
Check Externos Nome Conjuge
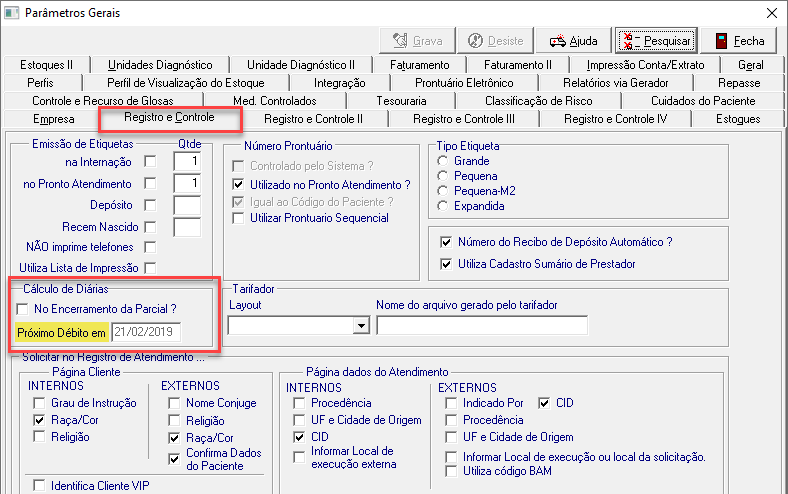pyautogui.click(x=174, y=403)
